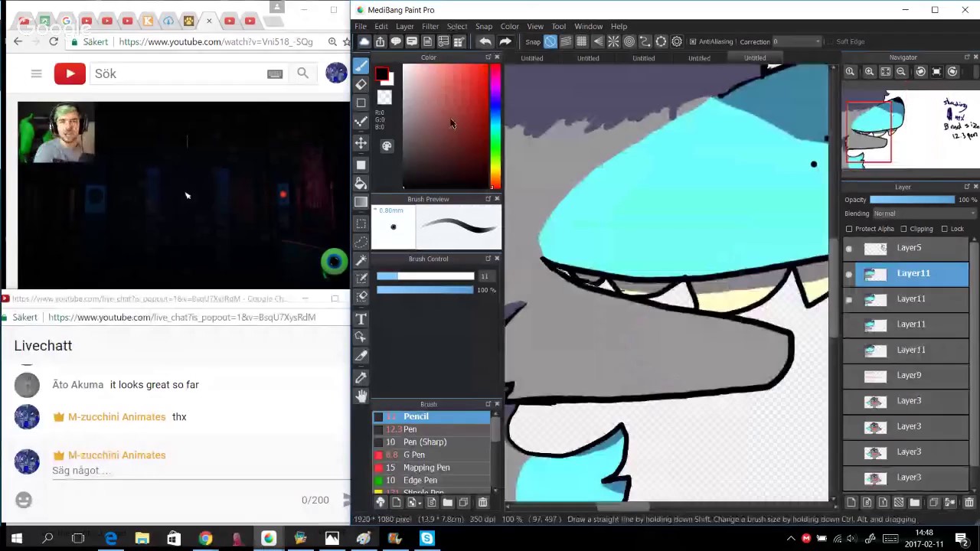The width and height of the screenshot is (980, 551).
Task: Adjust the layer Opacity slider
Action: [912, 200]
